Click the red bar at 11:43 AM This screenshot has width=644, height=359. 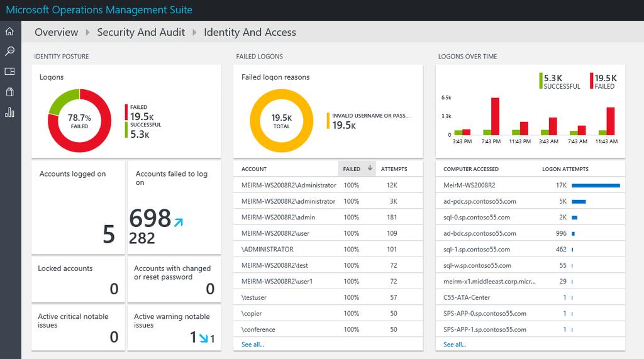pos(611,121)
